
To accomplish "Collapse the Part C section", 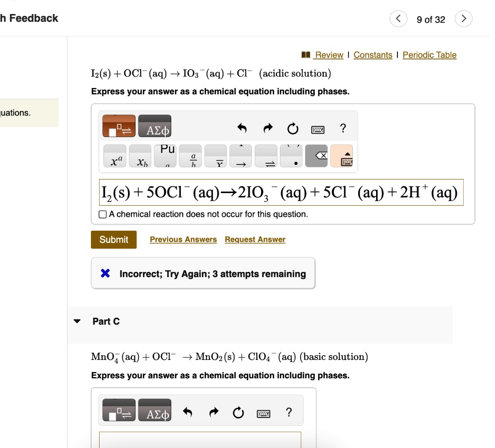I will click(x=77, y=320).
